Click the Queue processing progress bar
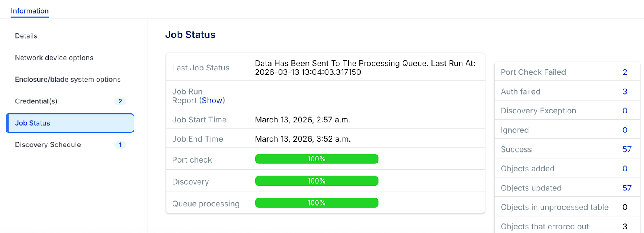This screenshot has width=644, height=233. click(316, 203)
